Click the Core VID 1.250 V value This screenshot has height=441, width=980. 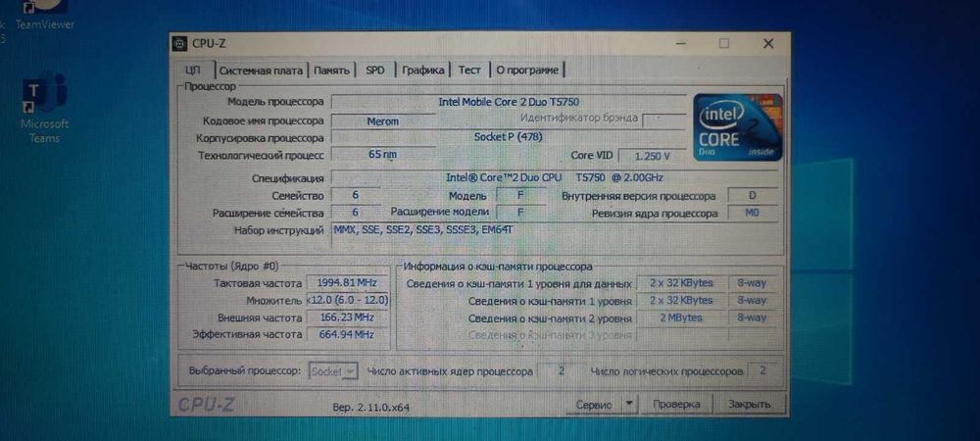point(652,156)
